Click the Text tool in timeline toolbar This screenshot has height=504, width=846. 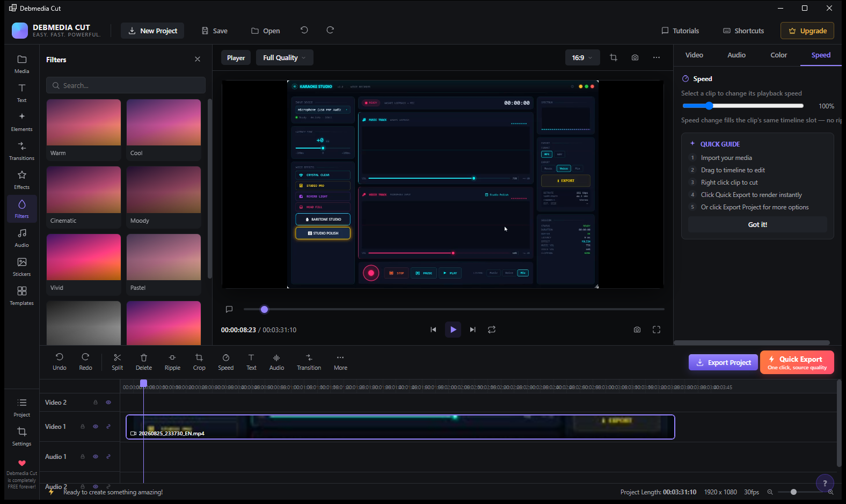(251, 362)
